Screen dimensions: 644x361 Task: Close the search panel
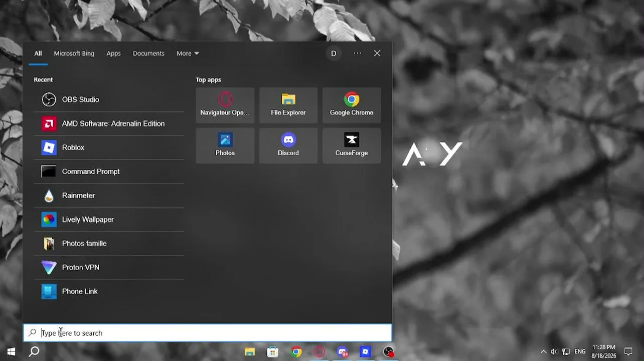[377, 53]
